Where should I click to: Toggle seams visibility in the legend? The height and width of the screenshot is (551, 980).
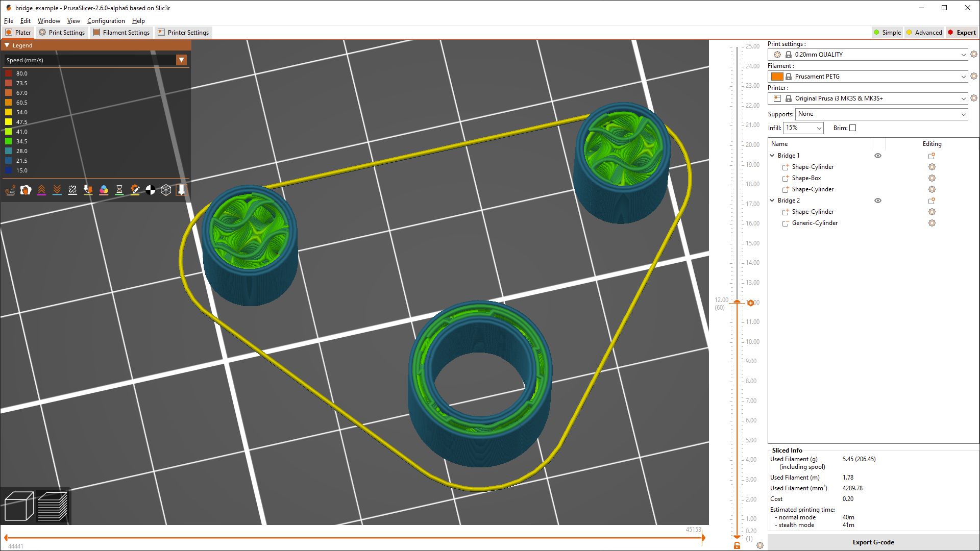point(72,190)
